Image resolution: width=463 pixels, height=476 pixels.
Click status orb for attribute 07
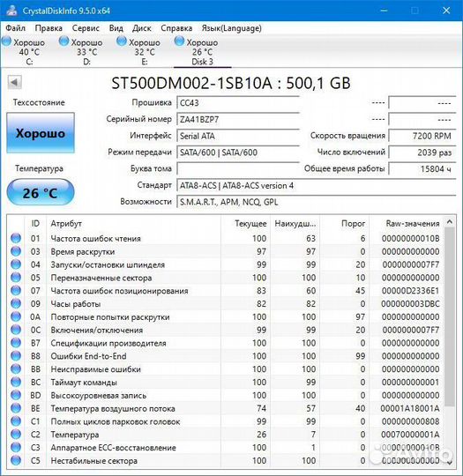pos(16,290)
